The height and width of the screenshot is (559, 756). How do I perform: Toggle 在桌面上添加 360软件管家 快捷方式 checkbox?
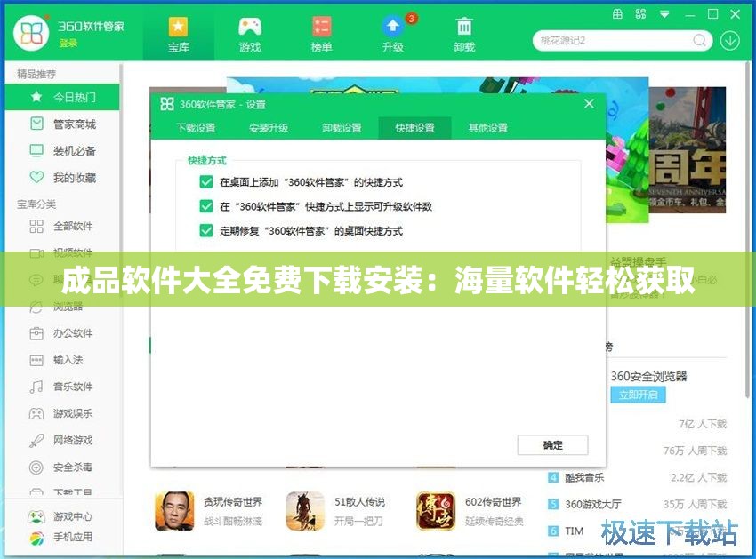(205, 181)
